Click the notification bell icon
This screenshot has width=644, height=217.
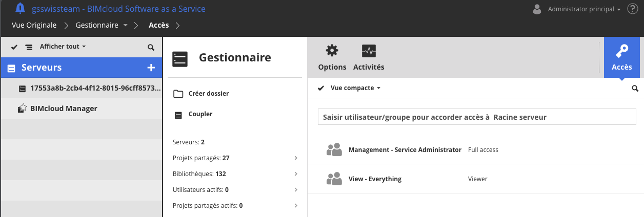click(x=20, y=8)
